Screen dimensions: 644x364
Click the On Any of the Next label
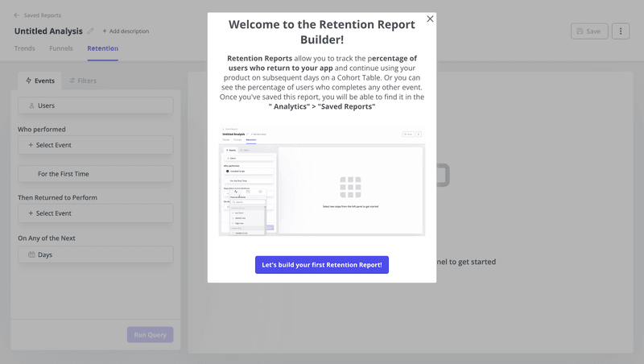[x=47, y=238]
